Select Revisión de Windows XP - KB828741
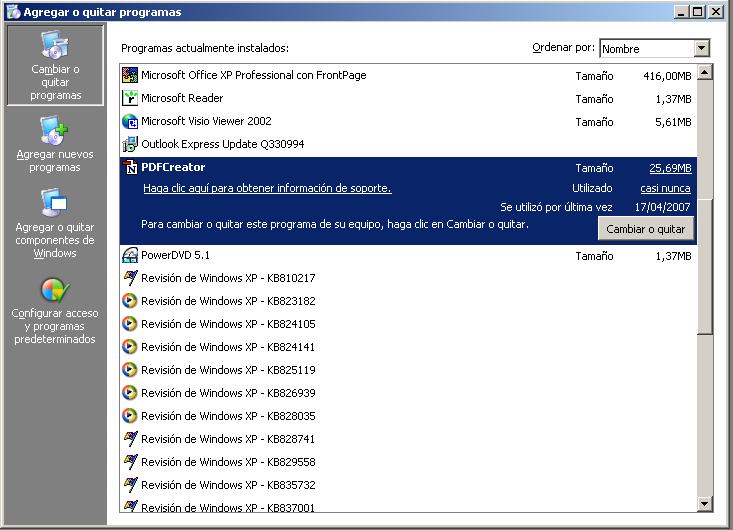The height and width of the screenshot is (530, 733). 408,439
